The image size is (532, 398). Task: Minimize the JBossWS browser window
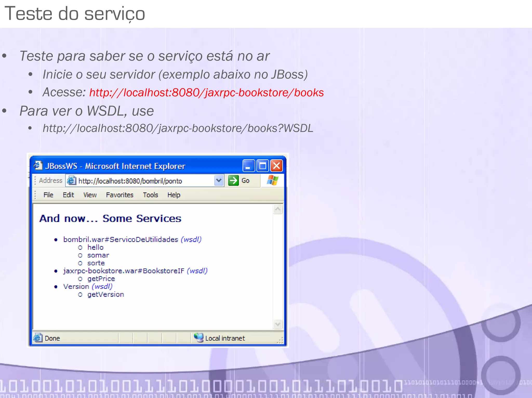[x=248, y=166]
